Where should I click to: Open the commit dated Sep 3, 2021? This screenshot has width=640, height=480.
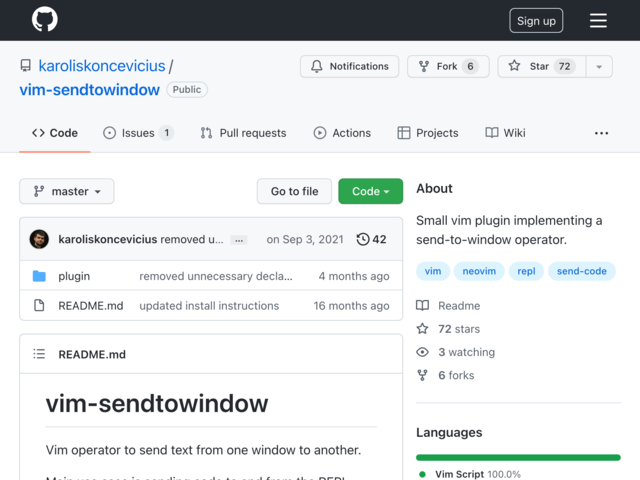coord(305,239)
